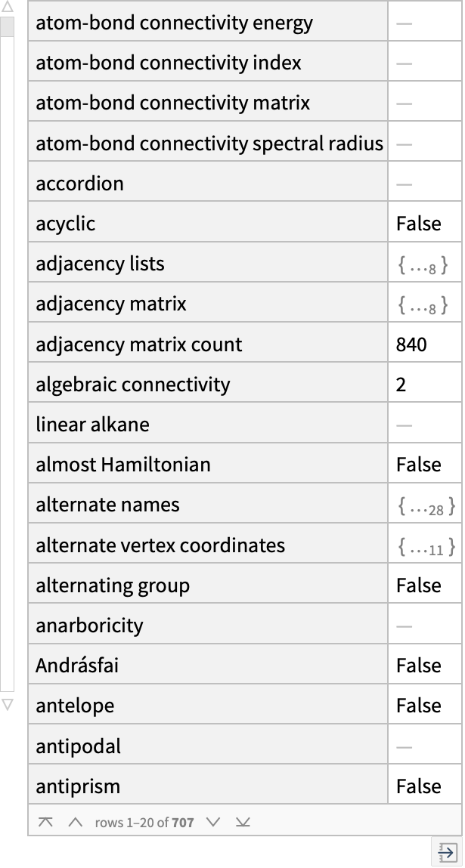Click the antiprism False value cell
This screenshot has width=465, height=868.
(x=424, y=786)
